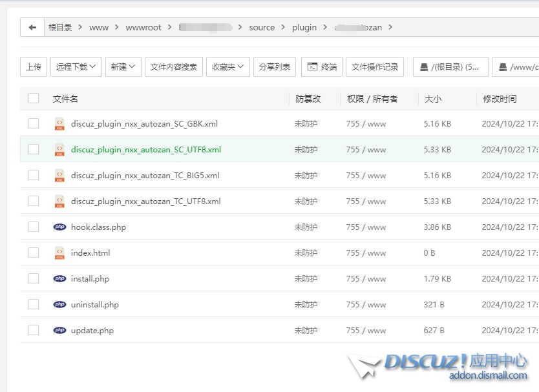The image size is (539, 392).
Task: Open discuz_plugin_nxx_autozan_TC_UTF8.xml file name link
Action: (x=145, y=201)
